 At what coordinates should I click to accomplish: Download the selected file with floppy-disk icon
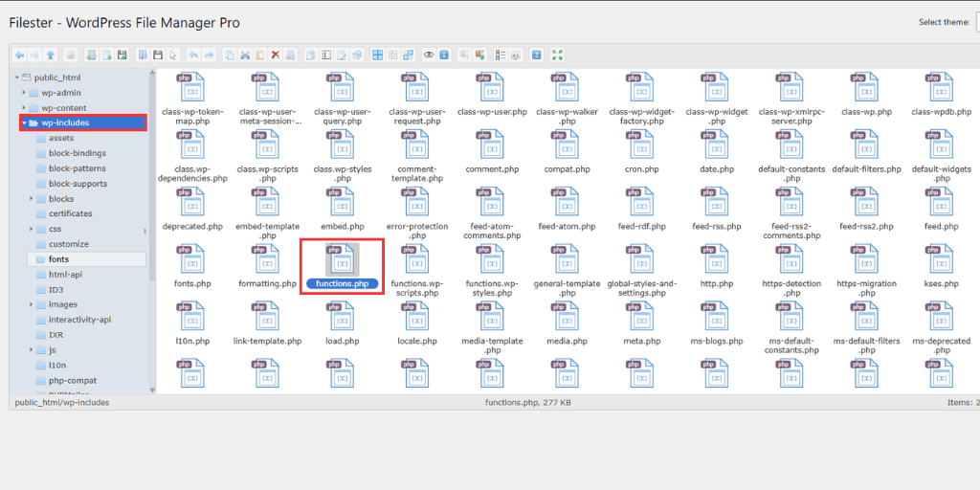(158, 55)
